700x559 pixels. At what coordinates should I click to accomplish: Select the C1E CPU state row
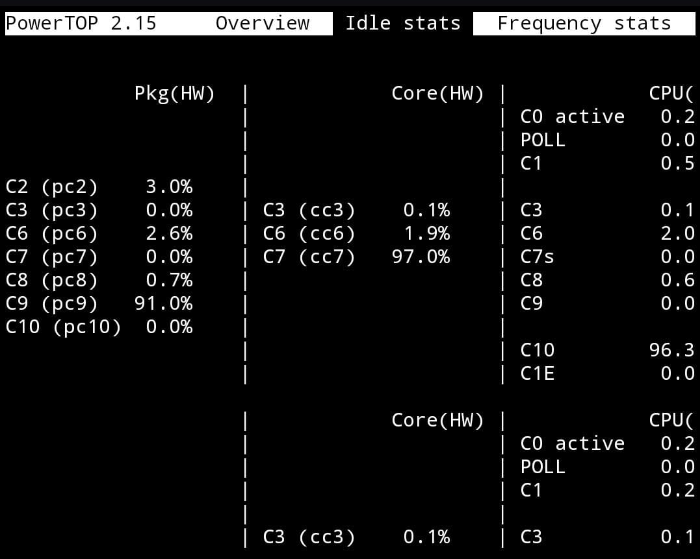(607, 374)
